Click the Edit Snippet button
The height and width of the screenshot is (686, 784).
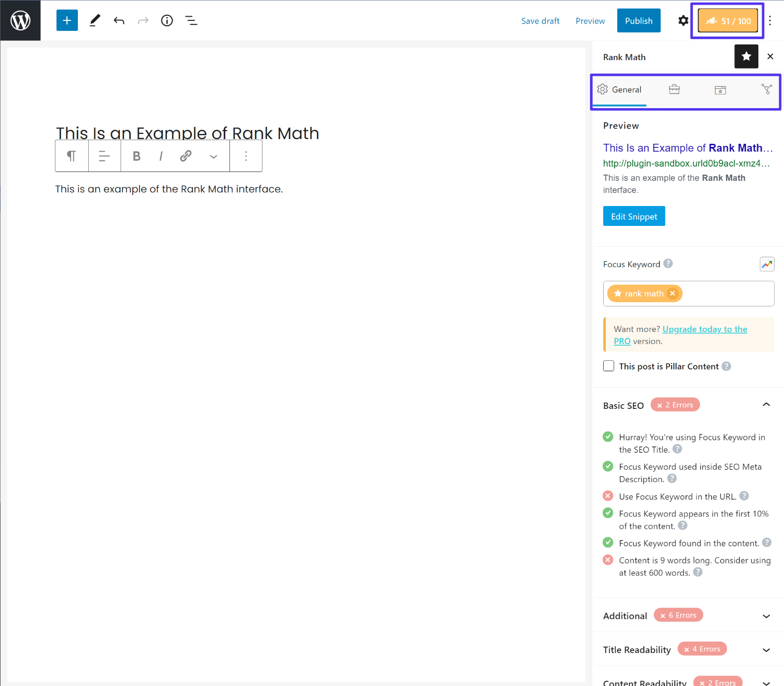pos(633,216)
